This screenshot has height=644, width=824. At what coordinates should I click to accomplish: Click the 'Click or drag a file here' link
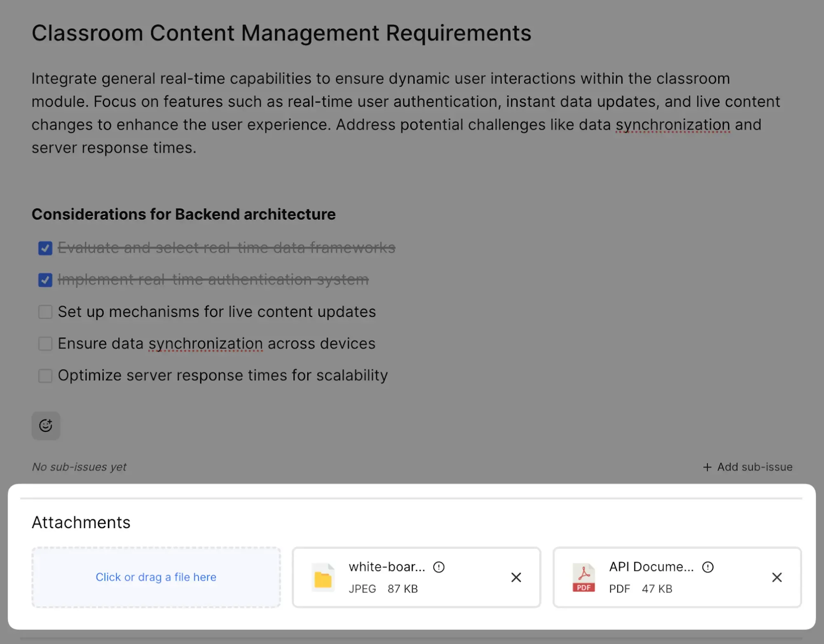(156, 577)
